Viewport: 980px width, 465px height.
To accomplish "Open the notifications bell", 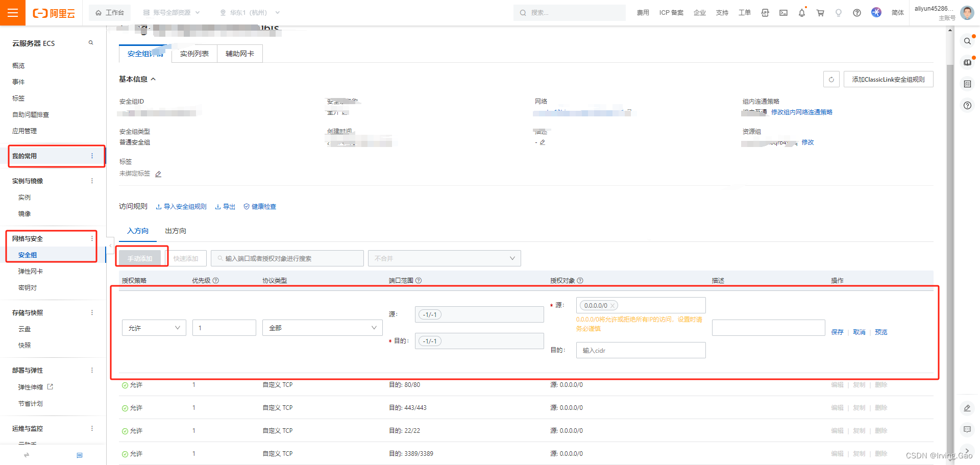I will point(802,13).
